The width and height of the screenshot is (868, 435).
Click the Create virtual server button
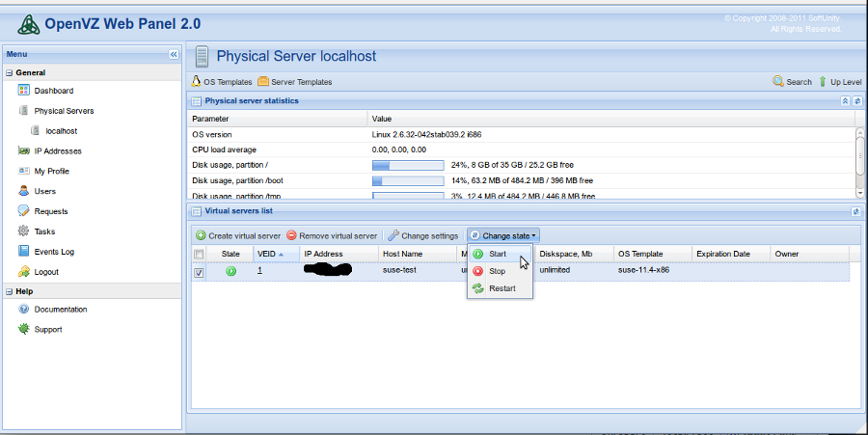click(238, 235)
